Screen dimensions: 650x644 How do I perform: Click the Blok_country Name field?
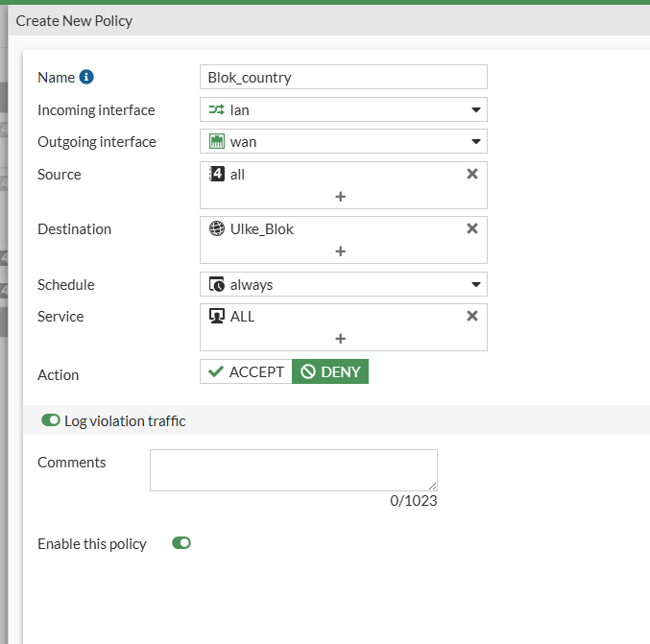[x=344, y=77]
